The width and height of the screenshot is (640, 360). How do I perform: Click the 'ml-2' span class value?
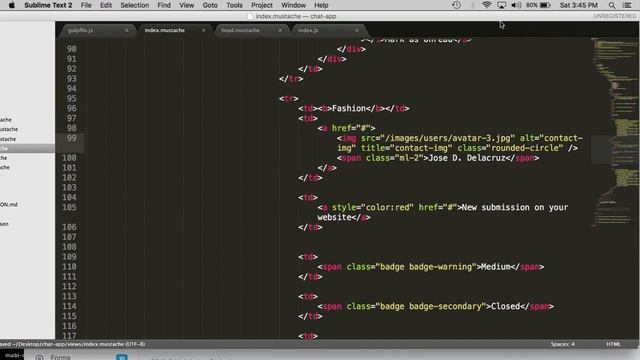409,158
